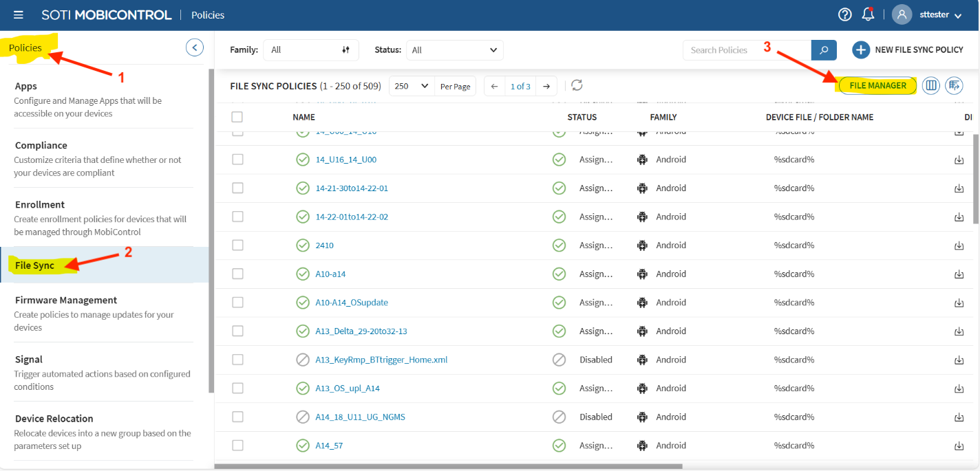Open the column chooser icon
The width and height of the screenshot is (980, 471).
931,86
